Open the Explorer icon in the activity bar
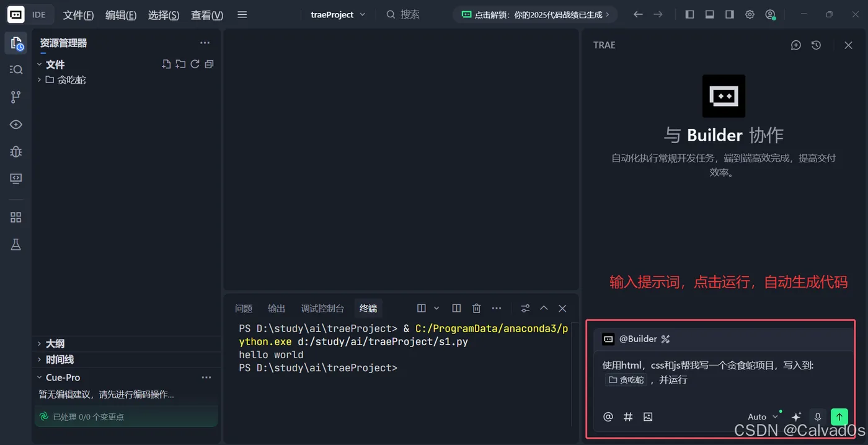 (x=16, y=43)
